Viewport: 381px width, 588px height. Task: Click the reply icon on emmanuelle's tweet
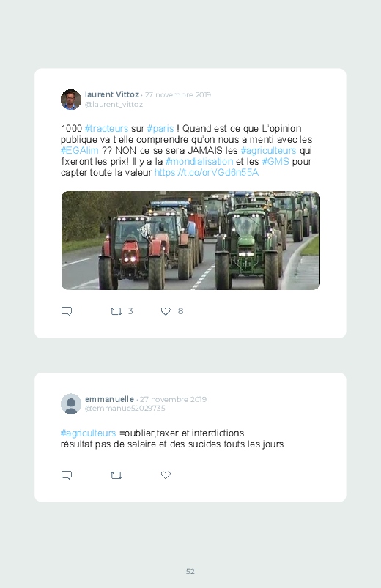coord(67,475)
